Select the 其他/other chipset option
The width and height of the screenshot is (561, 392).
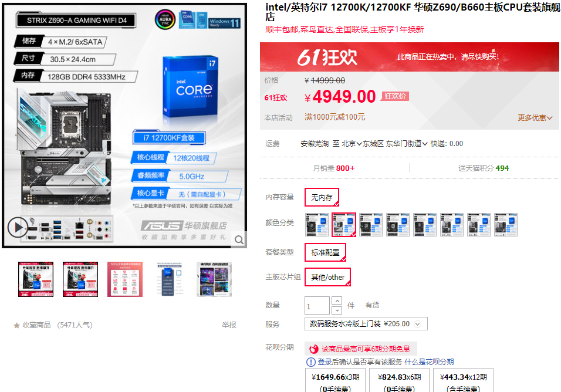(x=327, y=277)
